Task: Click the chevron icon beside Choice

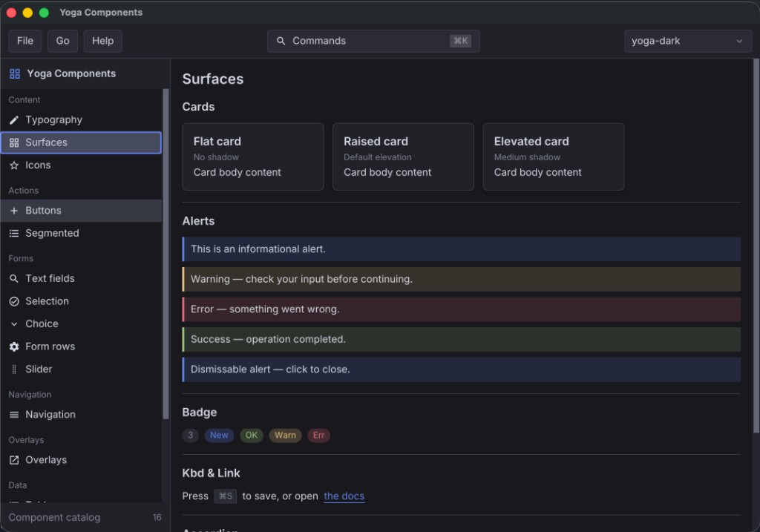Action: 14,324
